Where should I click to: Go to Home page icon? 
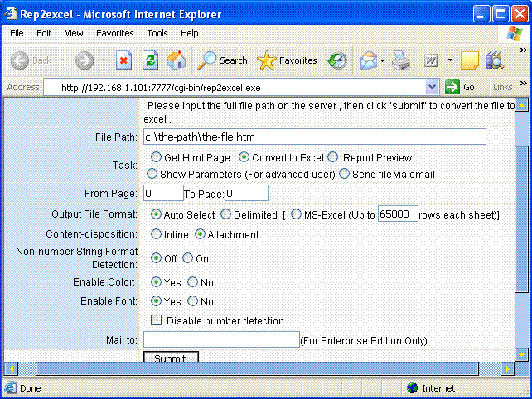click(177, 60)
